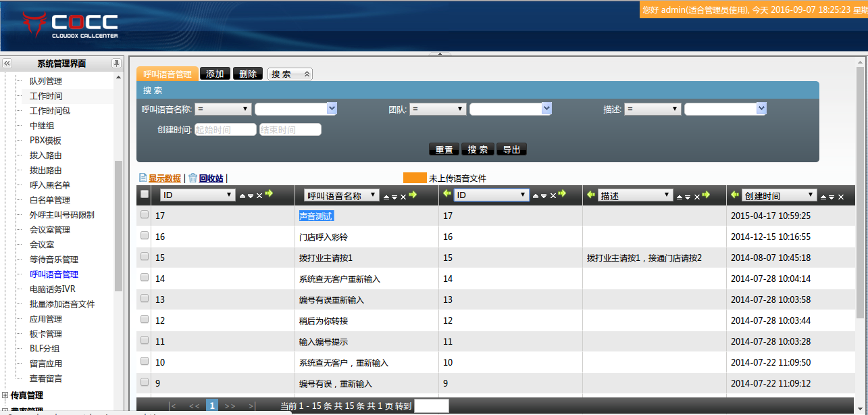868x415 pixels.
Task: Remove the 呼叫语音名称 column with its X icon
Action: [403, 196]
